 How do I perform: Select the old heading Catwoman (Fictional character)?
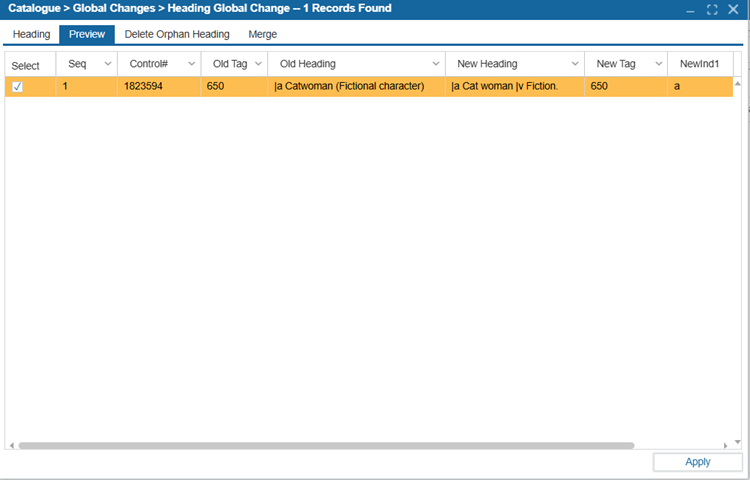356,87
